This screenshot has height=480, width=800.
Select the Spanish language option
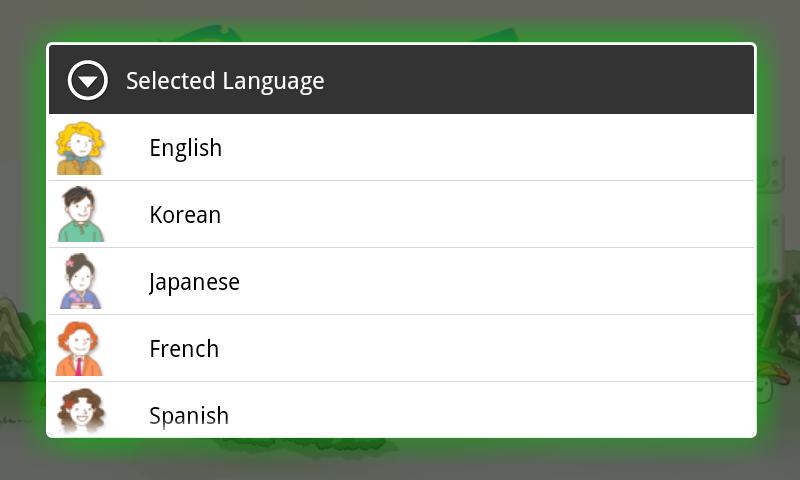[189, 415]
